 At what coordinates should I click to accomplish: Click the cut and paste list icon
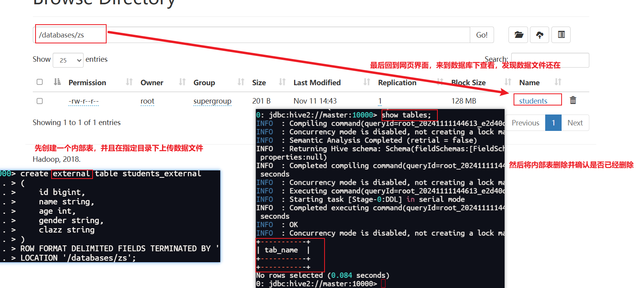[x=561, y=35]
